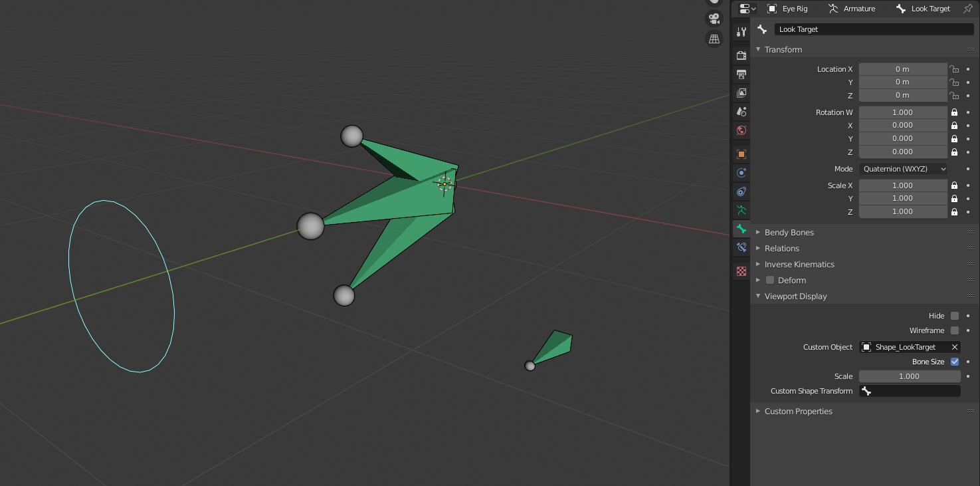Toggle the camera view in the viewport

pyautogui.click(x=714, y=19)
